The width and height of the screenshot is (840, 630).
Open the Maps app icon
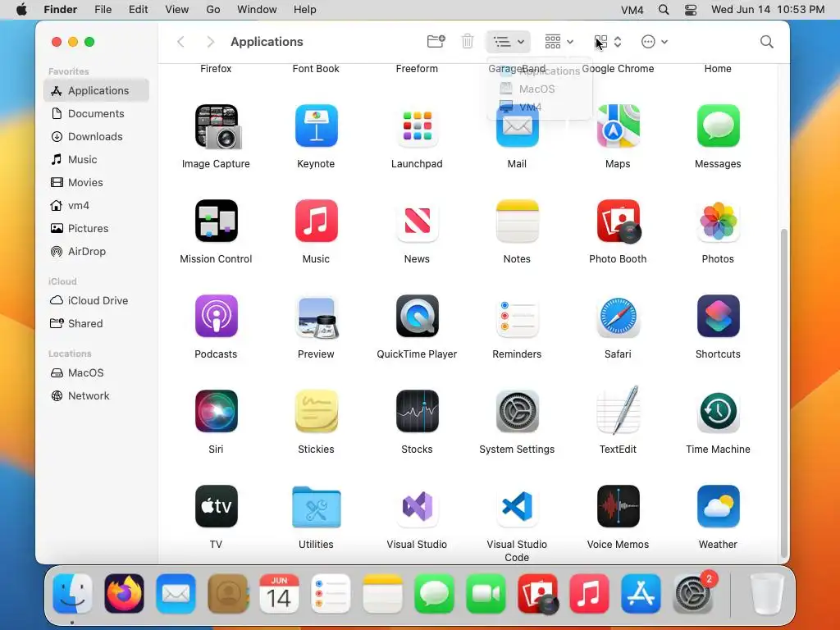click(618, 126)
